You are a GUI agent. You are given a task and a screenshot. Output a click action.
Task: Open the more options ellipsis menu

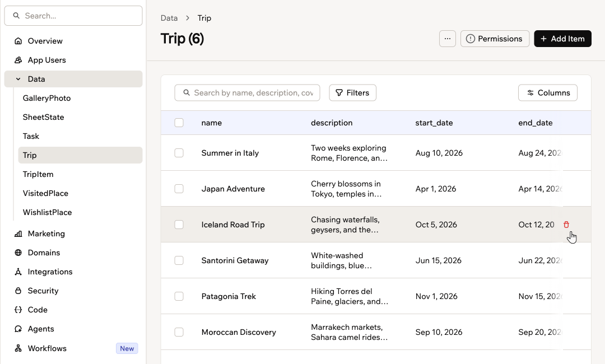(x=448, y=39)
